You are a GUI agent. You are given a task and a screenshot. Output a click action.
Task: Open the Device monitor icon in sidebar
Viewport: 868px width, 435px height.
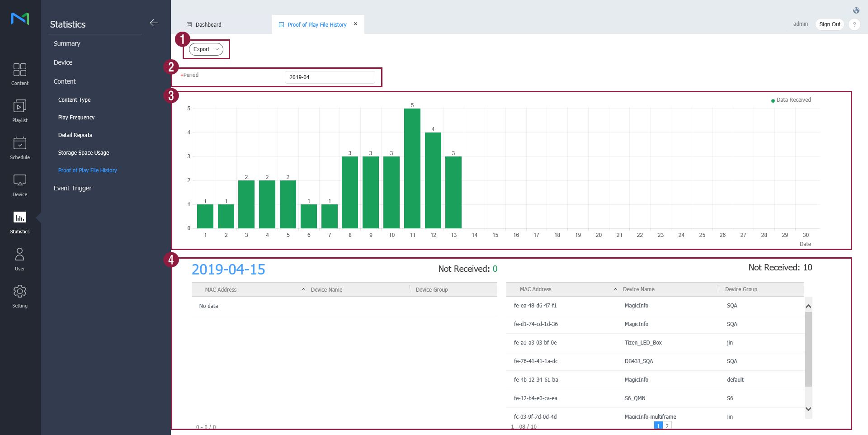[x=20, y=181]
